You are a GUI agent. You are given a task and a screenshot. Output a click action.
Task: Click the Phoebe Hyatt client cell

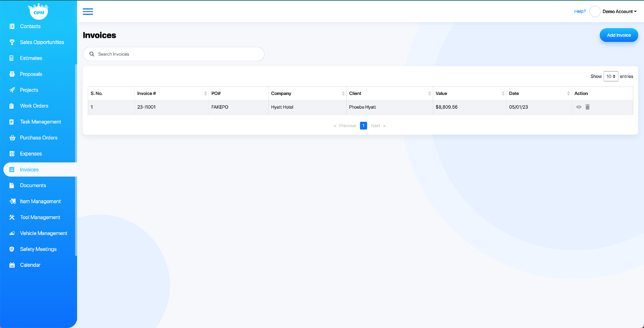389,107
